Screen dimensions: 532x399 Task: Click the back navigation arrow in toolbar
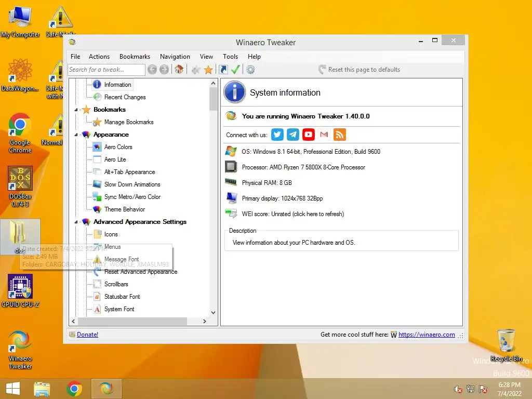tap(152, 70)
